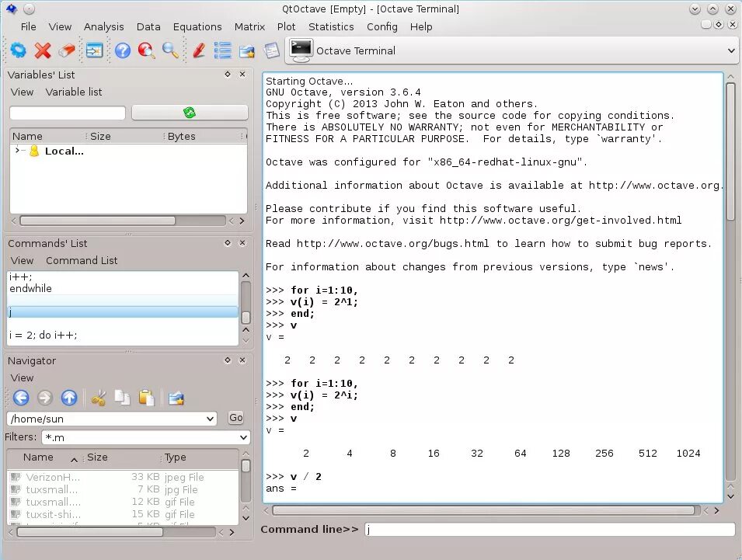Image resolution: width=742 pixels, height=560 pixels.
Task: Open the Plot menu
Action: (286, 26)
